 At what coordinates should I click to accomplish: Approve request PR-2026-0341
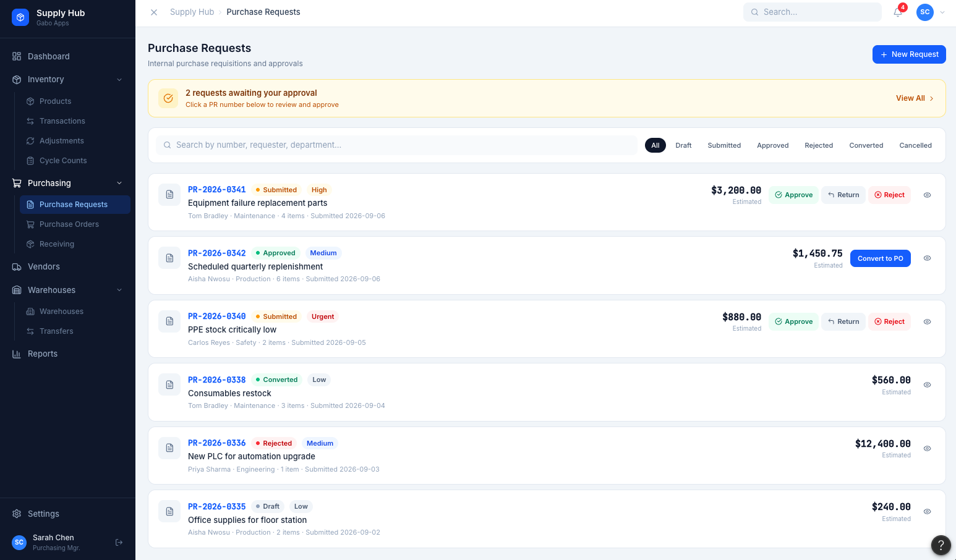pyautogui.click(x=794, y=195)
